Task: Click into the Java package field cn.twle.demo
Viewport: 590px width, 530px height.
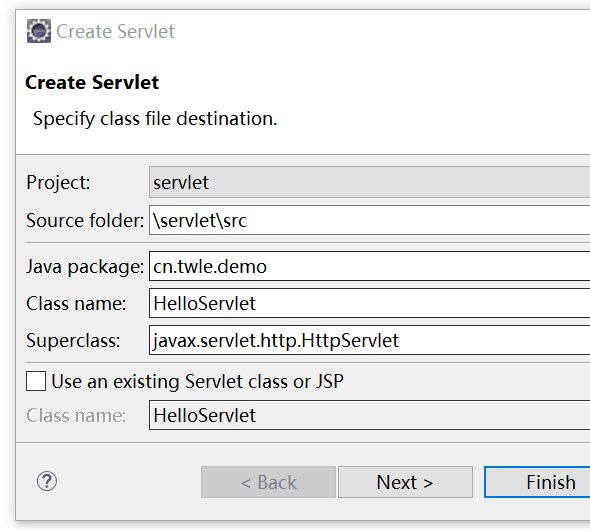Action: (x=370, y=266)
